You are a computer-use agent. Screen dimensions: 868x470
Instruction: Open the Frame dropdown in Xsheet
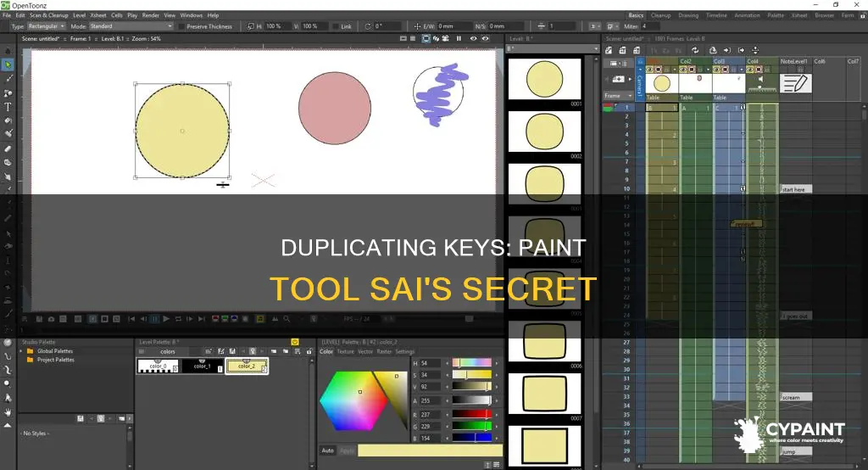pos(618,96)
